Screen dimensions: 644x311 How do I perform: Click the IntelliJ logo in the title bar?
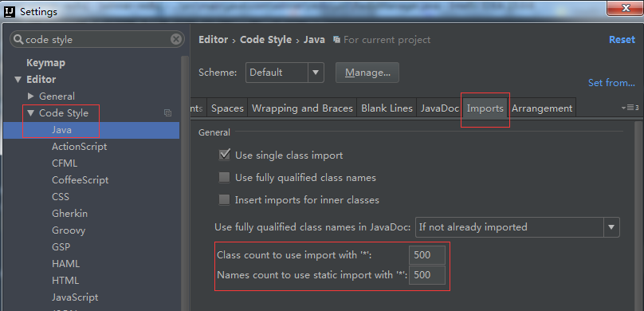(9, 11)
